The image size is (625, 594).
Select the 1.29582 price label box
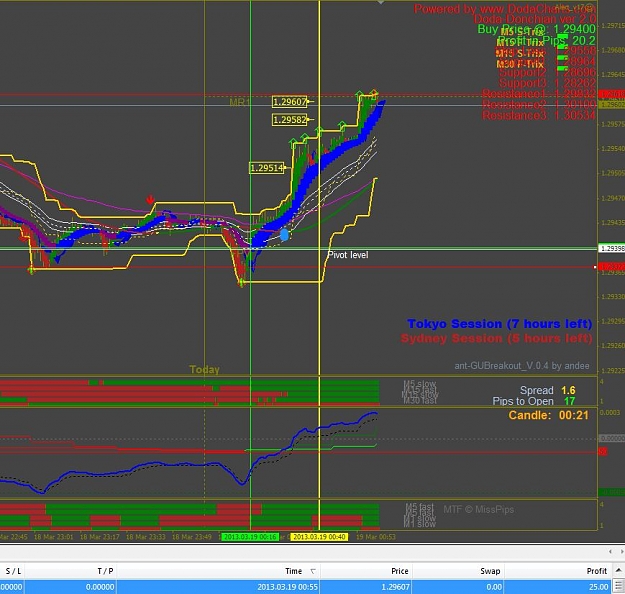pos(290,120)
